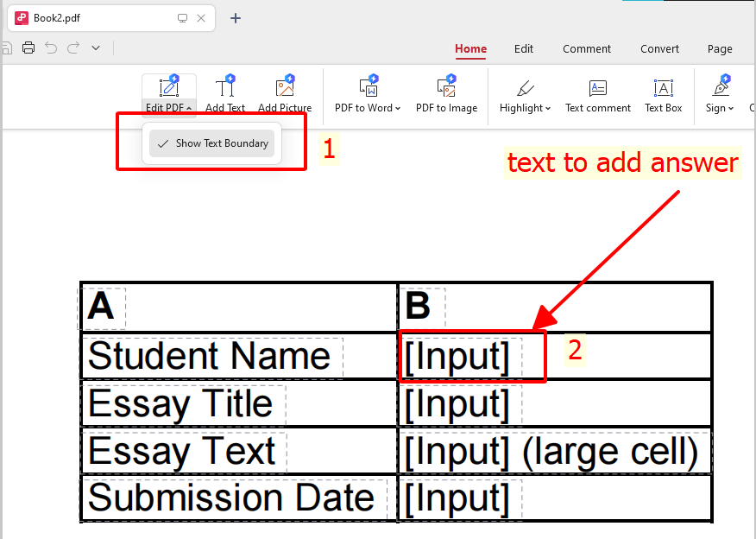The image size is (756, 539).
Task: Open a new tab with plus button
Action: point(236,18)
